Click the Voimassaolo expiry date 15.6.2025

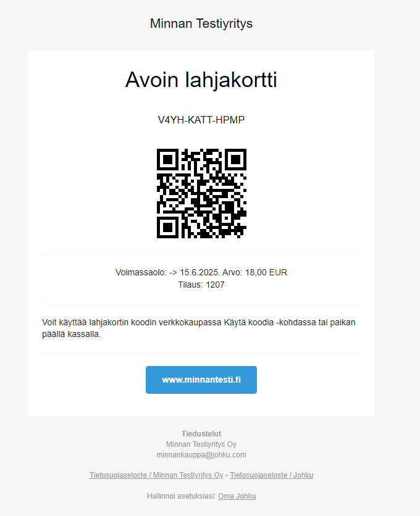click(x=199, y=272)
